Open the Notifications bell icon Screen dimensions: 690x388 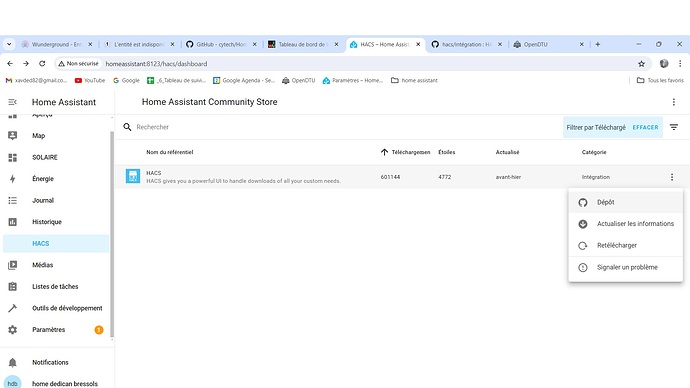click(12, 362)
